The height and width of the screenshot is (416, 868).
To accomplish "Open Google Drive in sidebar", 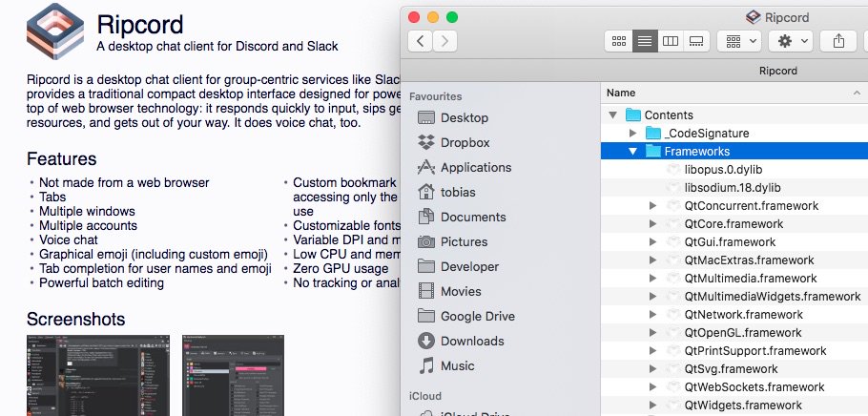I will pos(466,316).
